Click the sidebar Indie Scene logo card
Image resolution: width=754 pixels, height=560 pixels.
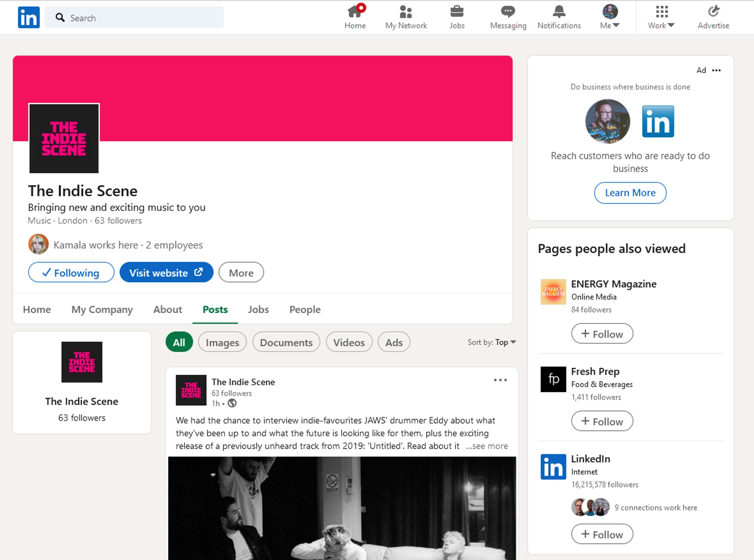coord(82,362)
